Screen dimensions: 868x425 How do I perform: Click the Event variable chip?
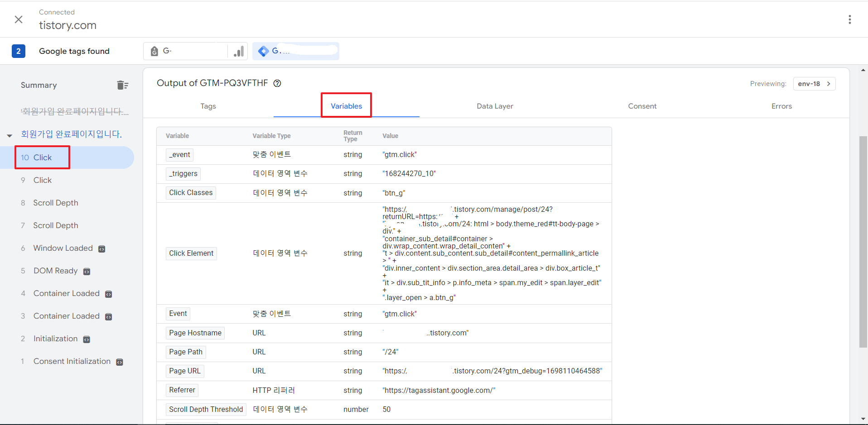tap(178, 314)
